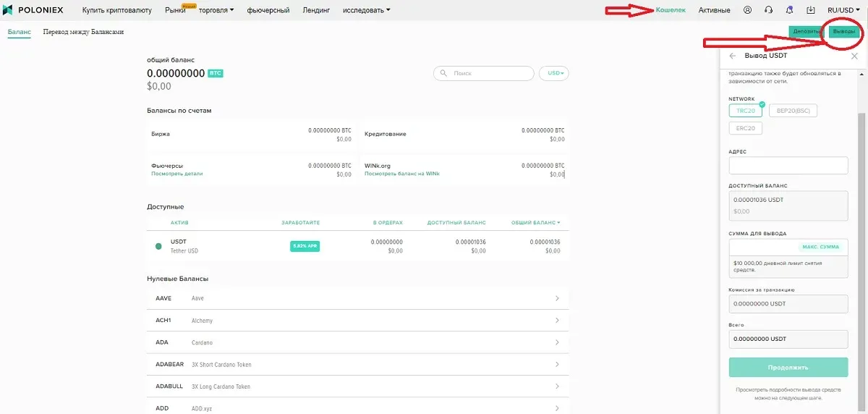The width and height of the screenshot is (868, 414).
Task: Expand the AAVE row chevron
Action: click(557, 298)
